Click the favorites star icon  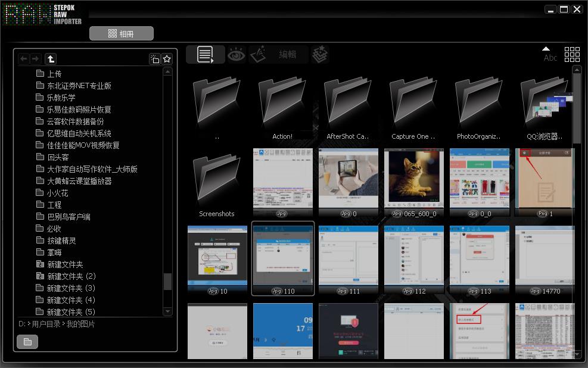pos(167,58)
